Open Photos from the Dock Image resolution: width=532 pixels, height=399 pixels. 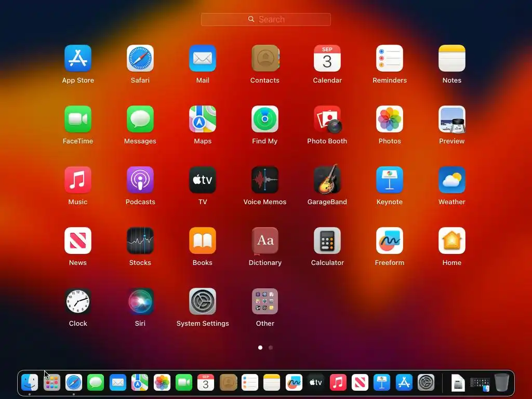[x=162, y=382]
